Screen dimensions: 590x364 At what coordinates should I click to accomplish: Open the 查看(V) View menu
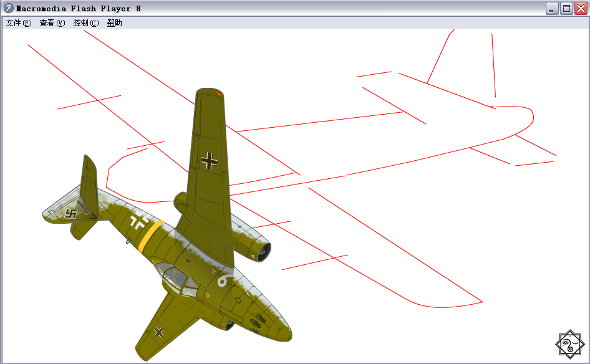(x=52, y=23)
